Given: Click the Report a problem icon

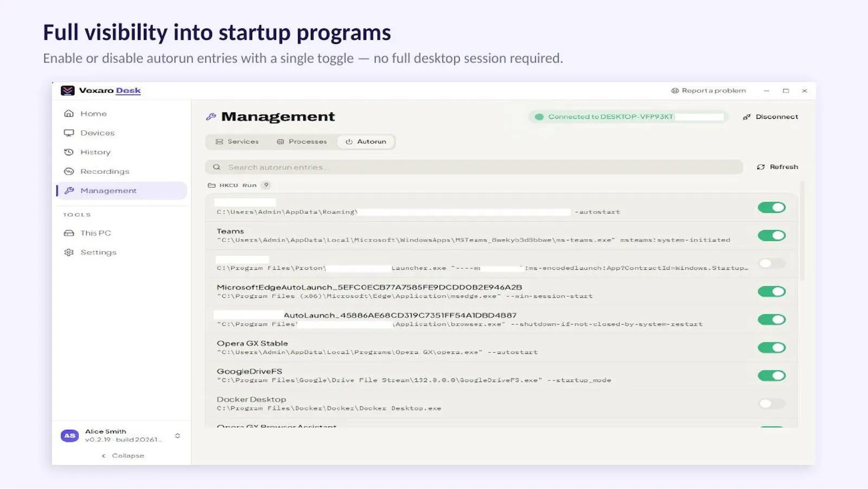Looking at the screenshot, I should [x=675, y=91].
